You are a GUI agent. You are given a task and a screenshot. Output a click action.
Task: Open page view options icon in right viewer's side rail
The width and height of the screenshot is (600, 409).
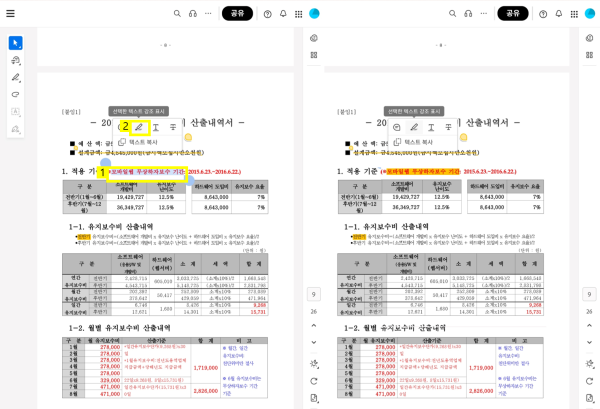click(590, 398)
